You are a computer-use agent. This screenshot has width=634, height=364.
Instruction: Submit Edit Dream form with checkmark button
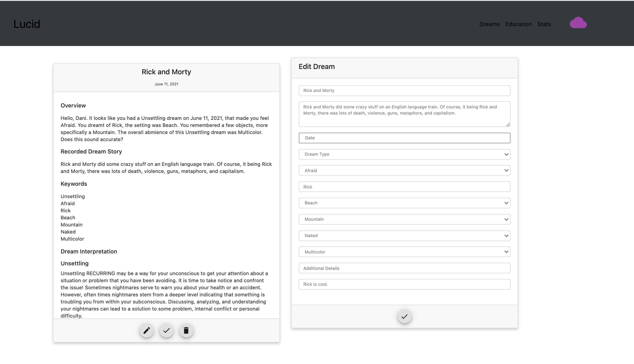(404, 316)
